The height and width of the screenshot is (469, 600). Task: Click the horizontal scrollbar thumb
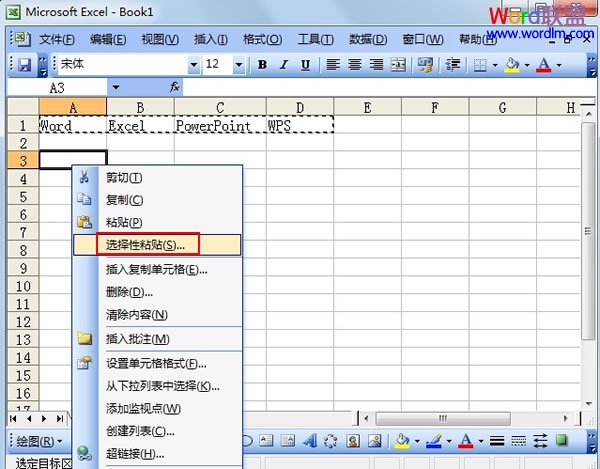tap(443, 418)
